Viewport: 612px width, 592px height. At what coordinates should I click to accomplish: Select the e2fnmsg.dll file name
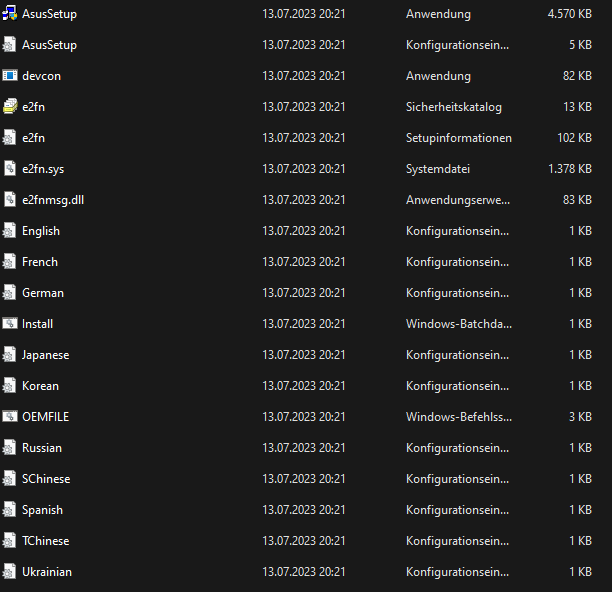coord(53,200)
